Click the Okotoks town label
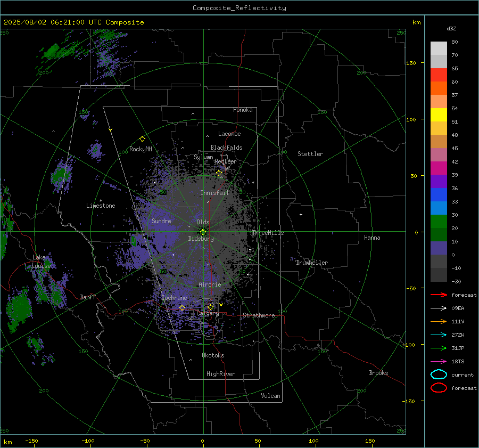This screenshot has height=448, width=479. pos(213,355)
